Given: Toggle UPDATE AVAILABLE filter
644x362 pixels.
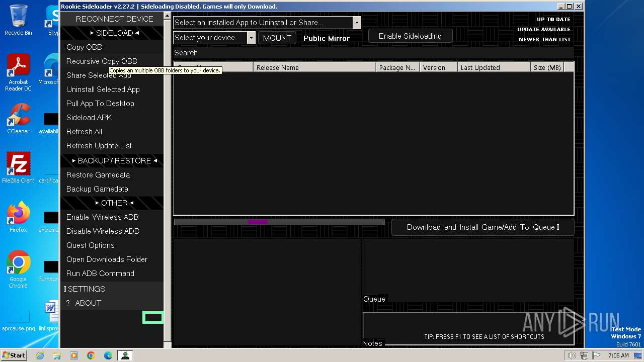Looking at the screenshot, I should [x=544, y=30].
